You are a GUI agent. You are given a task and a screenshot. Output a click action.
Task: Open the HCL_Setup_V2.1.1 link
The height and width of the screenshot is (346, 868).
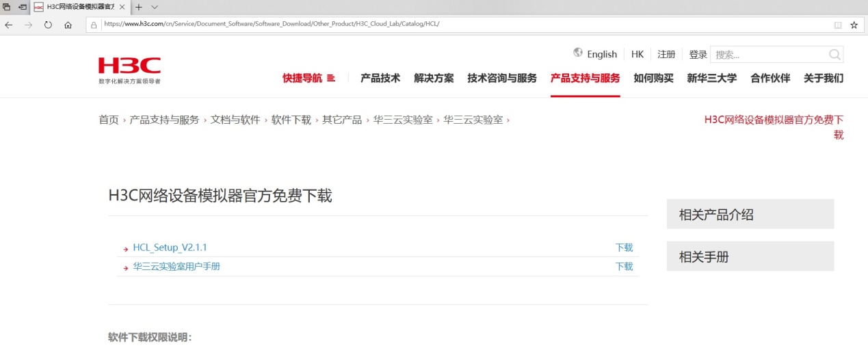pyautogui.click(x=170, y=248)
